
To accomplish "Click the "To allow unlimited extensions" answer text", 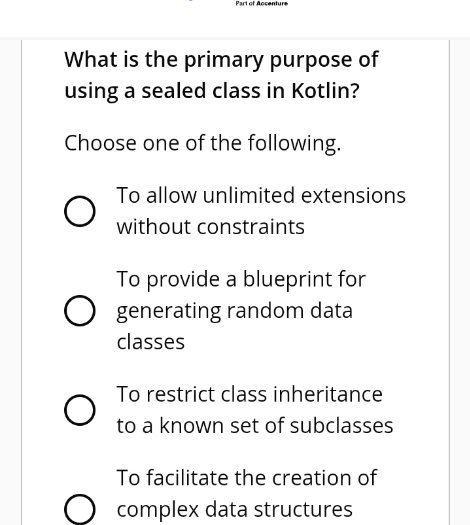I will (261, 196).
